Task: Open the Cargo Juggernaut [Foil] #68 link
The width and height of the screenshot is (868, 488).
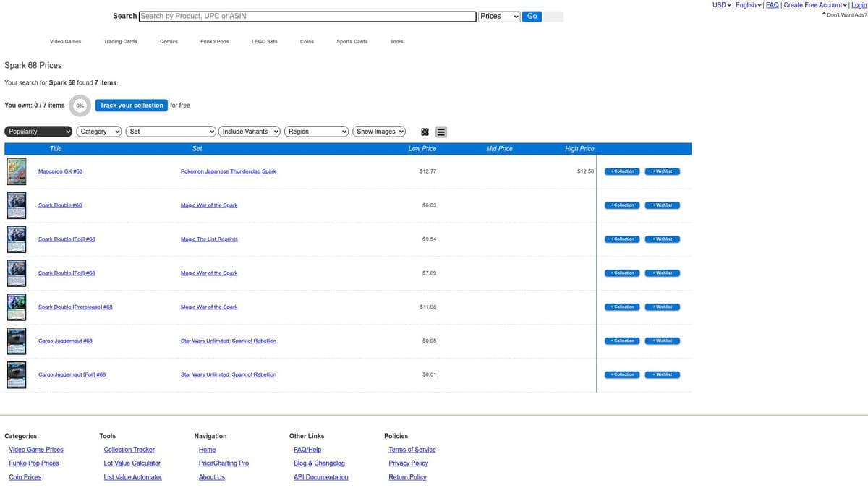Action: tap(72, 374)
